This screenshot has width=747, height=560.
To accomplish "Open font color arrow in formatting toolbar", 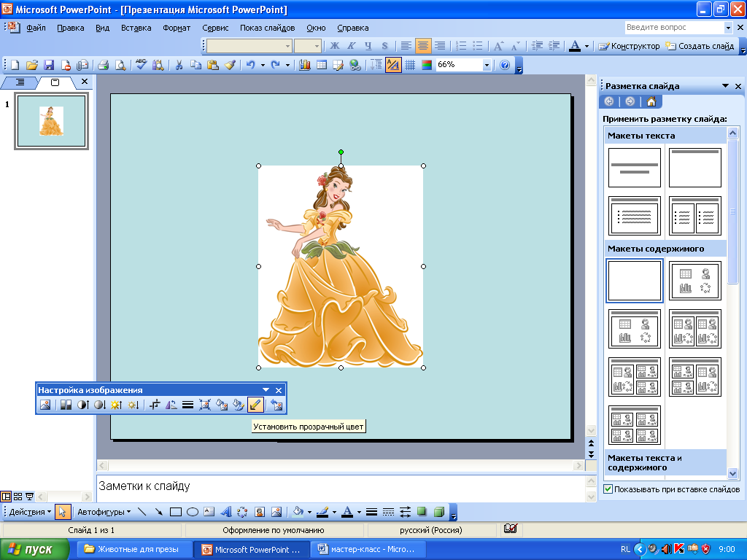I will 587,46.
